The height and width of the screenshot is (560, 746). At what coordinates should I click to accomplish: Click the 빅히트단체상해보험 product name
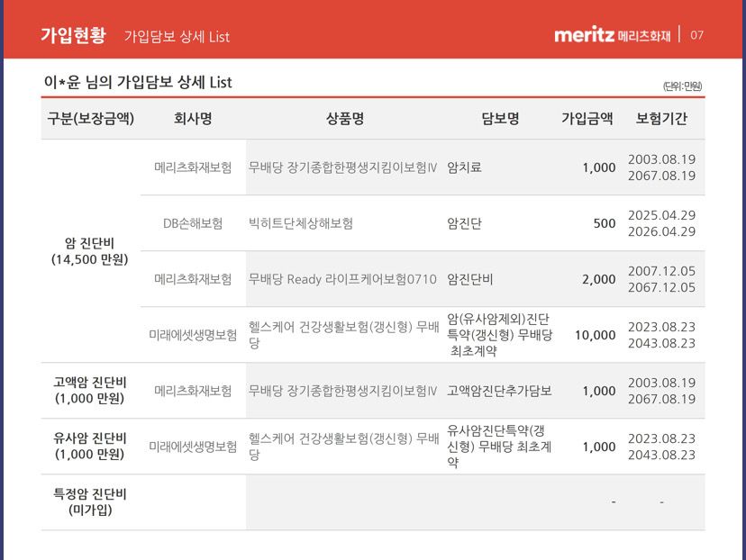coord(301,223)
